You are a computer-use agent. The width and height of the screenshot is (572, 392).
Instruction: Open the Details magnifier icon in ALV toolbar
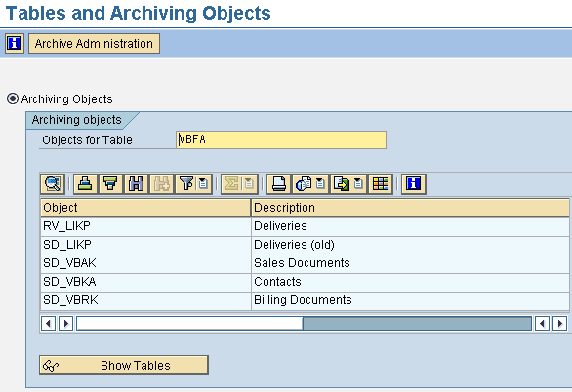point(53,183)
